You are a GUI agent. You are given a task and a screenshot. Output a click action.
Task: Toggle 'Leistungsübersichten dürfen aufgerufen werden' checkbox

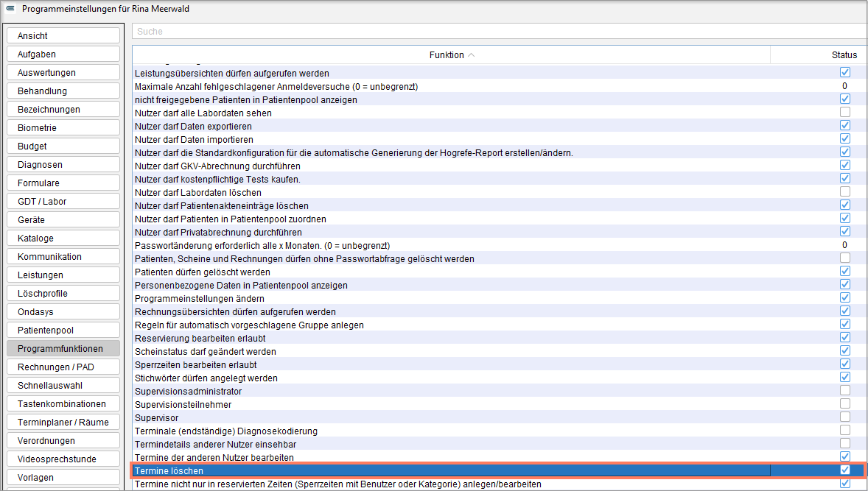(844, 72)
